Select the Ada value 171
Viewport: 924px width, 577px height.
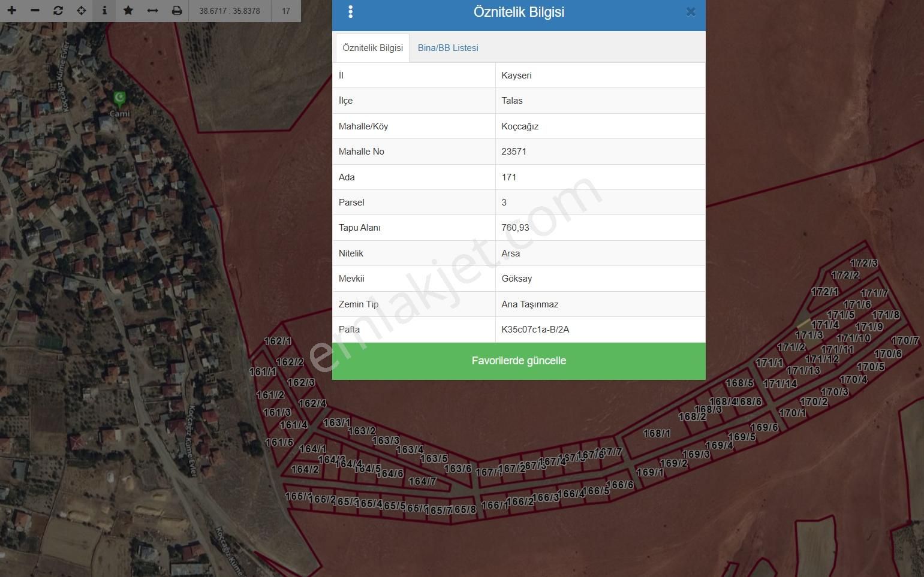pos(600,177)
